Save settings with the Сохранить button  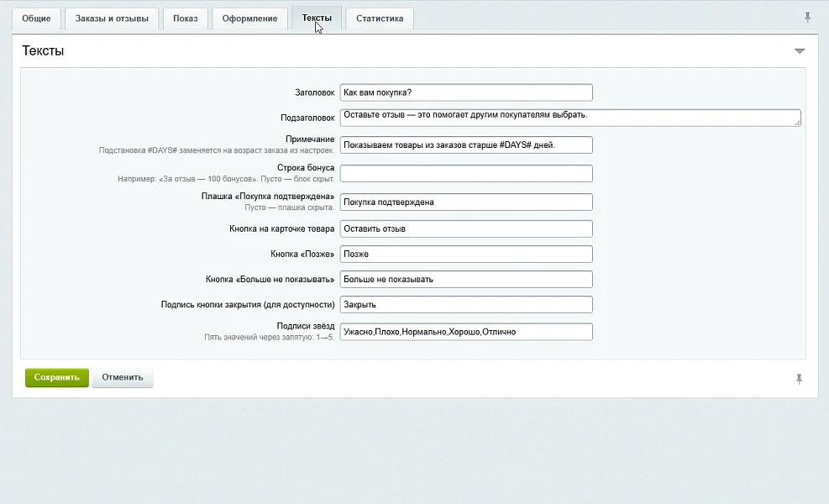(57, 378)
